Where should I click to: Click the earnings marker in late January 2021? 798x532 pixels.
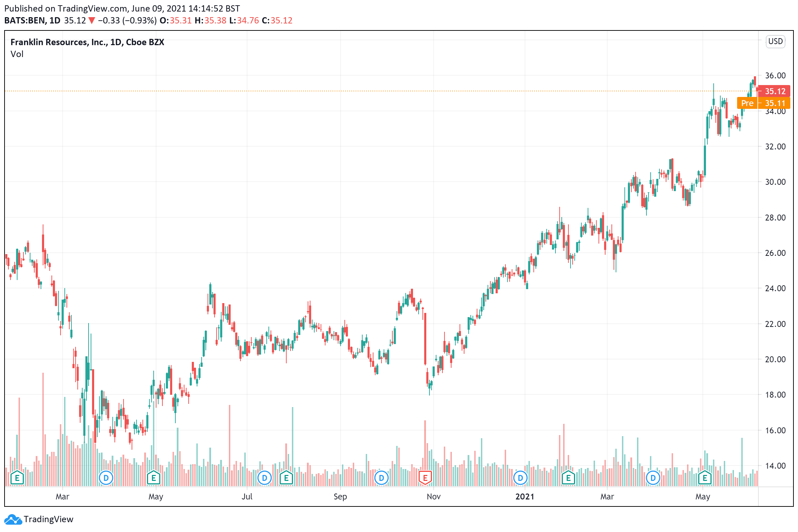pyautogui.click(x=568, y=478)
